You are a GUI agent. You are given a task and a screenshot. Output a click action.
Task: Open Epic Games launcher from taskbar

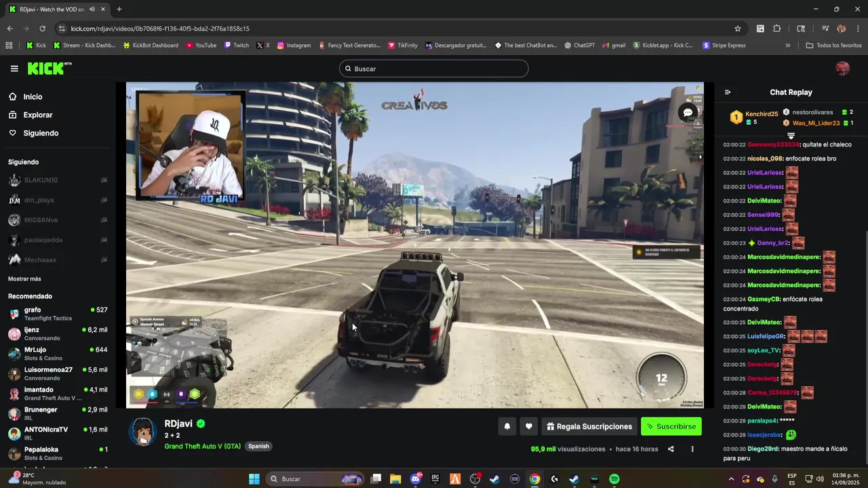point(435,479)
